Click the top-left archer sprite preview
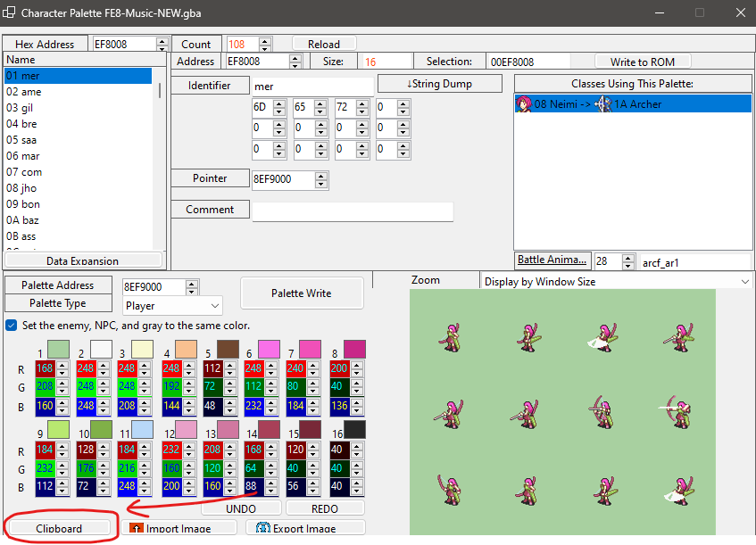756x545 pixels. 446,336
